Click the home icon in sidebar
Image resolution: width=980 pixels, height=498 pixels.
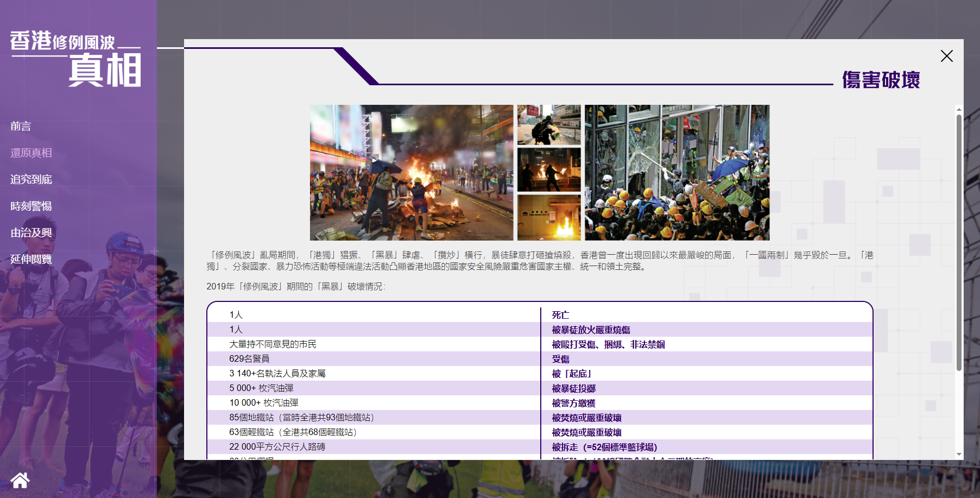(20, 480)
